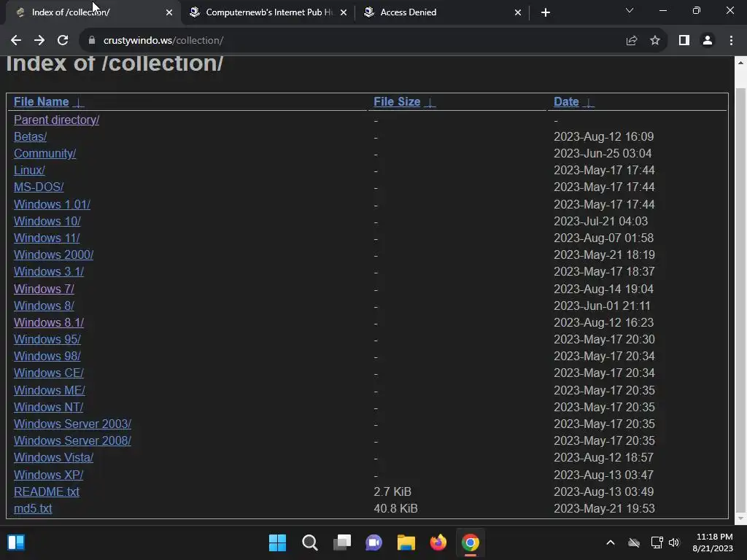Open the Windows 8.1 folder
This screenshot has height=560, width=747.
(x=49, y=322)
